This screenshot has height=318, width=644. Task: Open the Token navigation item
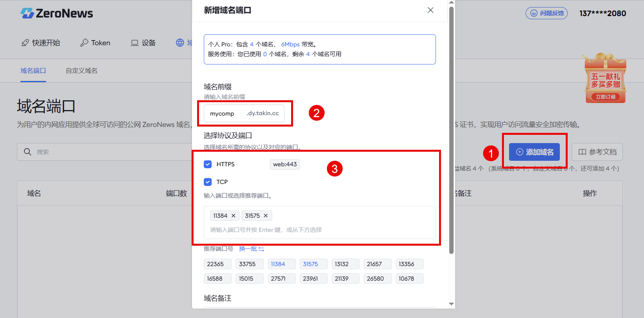(95, 43)
